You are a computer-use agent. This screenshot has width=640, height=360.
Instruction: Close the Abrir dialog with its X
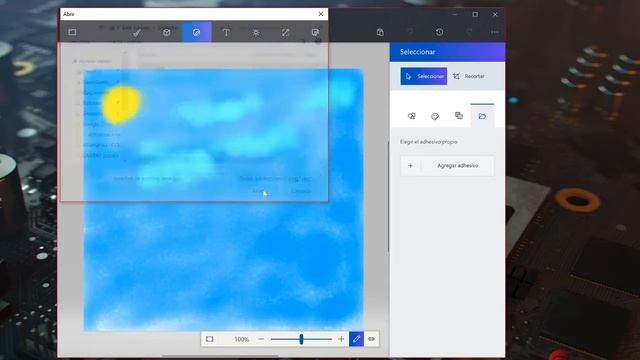[321, 14]
